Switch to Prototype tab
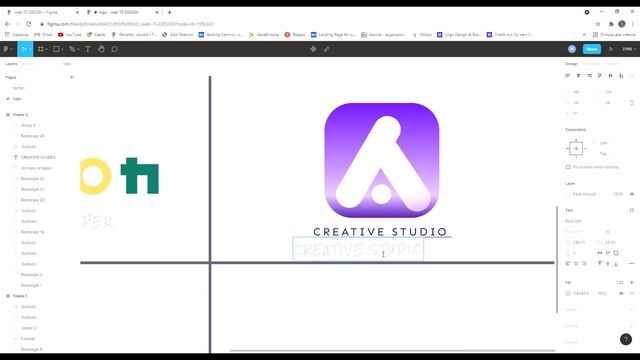The width and height of the screenshot is (640, 360). [x=591, y=64]
